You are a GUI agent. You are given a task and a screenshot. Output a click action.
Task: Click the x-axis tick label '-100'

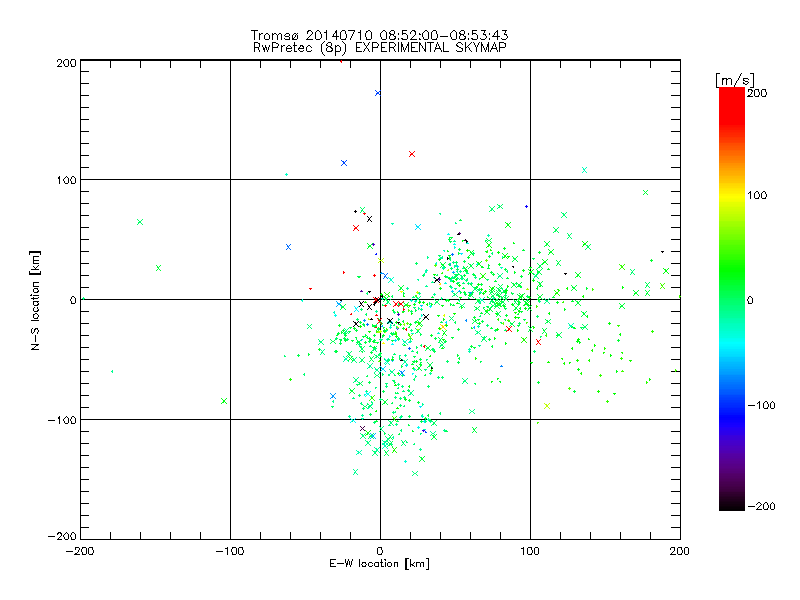pos(230,551)
